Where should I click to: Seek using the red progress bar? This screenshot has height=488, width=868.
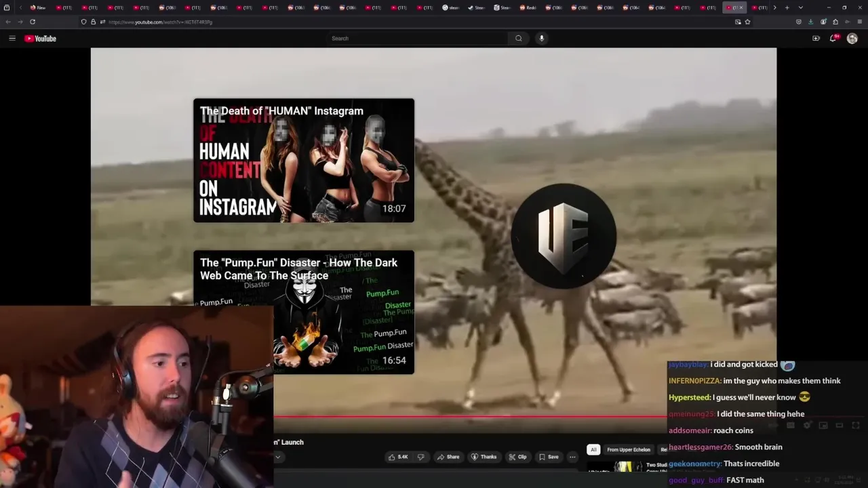coord(469,417)
